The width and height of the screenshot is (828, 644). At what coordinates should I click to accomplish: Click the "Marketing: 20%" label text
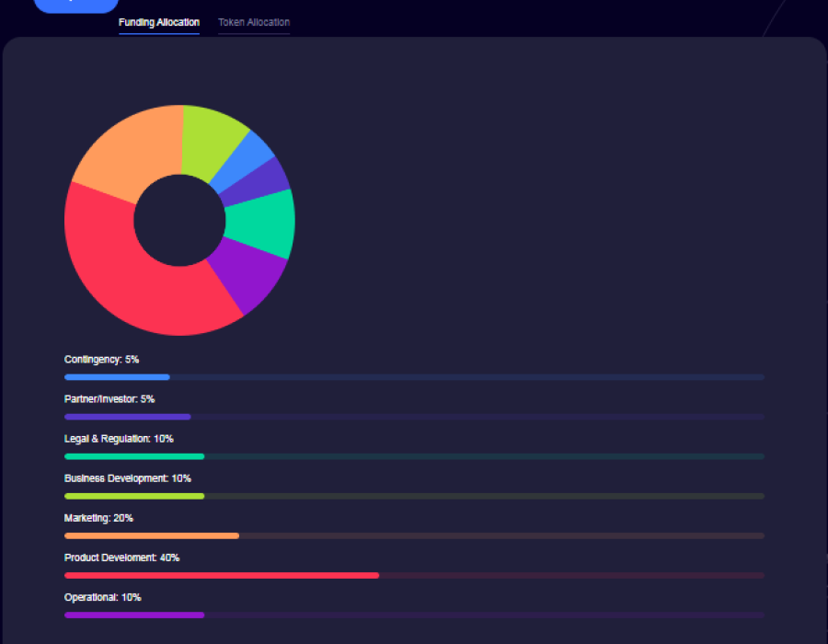[98, 518]
